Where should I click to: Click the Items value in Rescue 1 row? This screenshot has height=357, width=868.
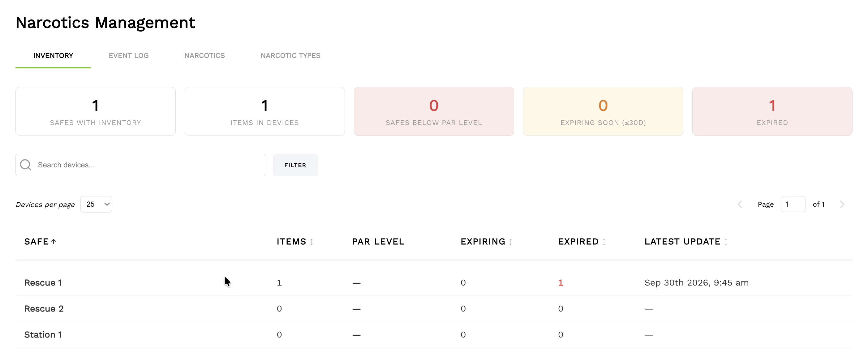279,282
